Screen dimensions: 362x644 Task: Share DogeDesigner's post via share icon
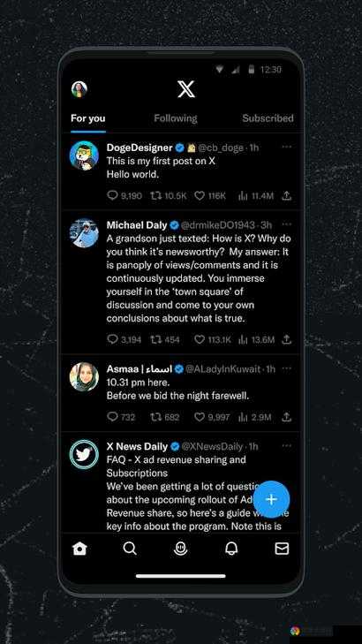[x=286, y=196]
